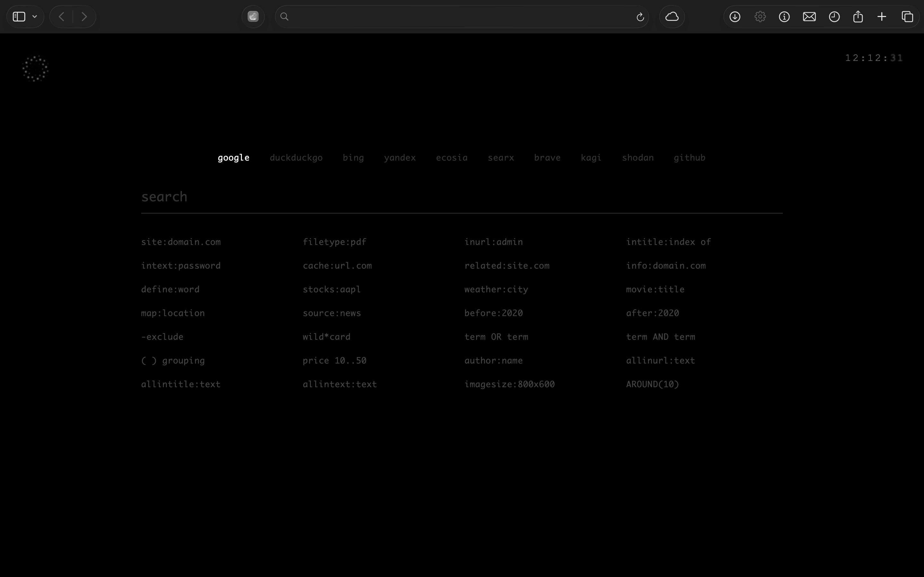This screenshot has width=924, height=577.
Task: Choose the shodan engine tab
Action: coord(637,158)
